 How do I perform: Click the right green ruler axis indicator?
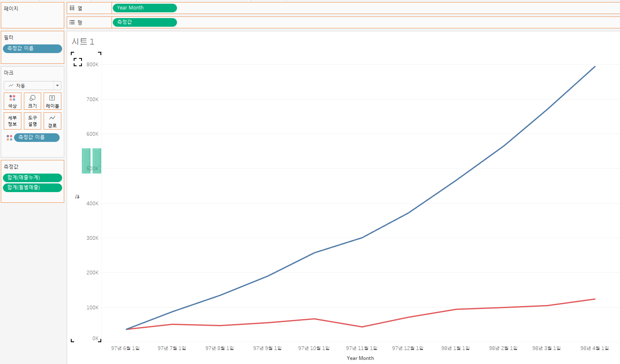click(97, 161)
